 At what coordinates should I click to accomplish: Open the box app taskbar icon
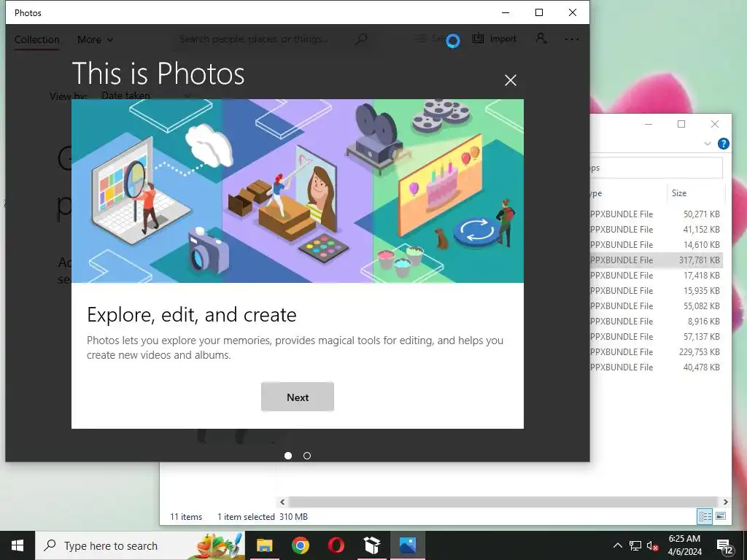(x=371, y=545)
